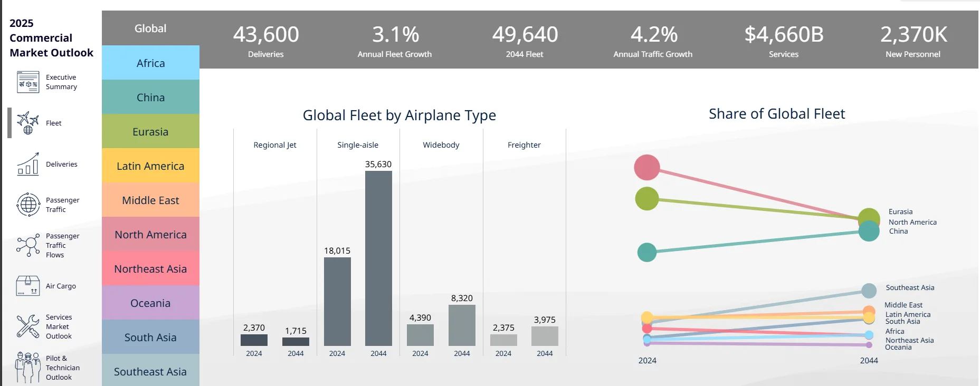
Task: Click the North America 2024 share dot
Action: pyautogui.click(x=647, y=168)
